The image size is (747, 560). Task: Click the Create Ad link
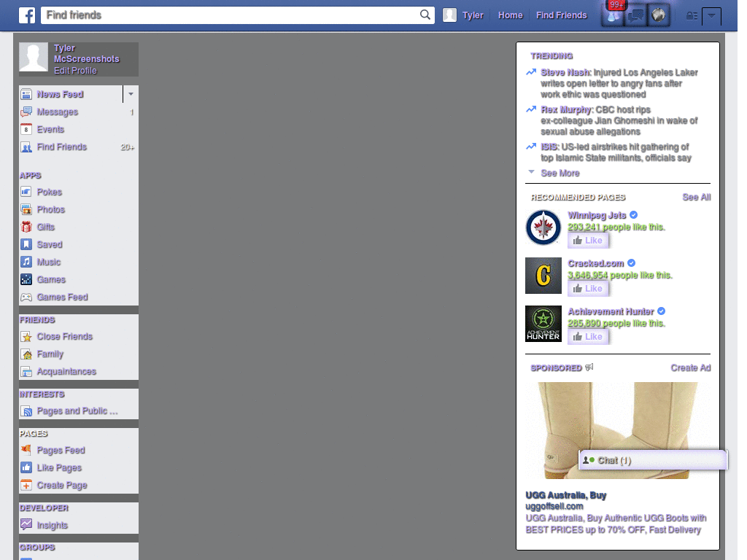[x=690, y=367]
